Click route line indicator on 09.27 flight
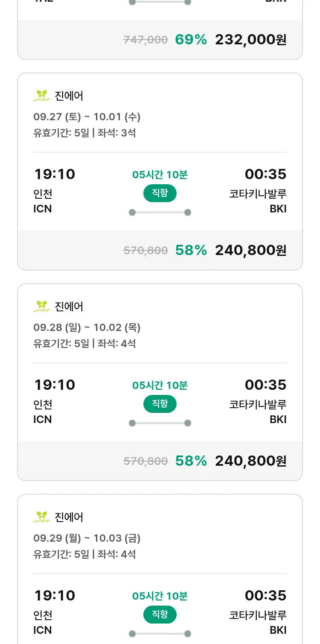320x644 pixels. 160,212
